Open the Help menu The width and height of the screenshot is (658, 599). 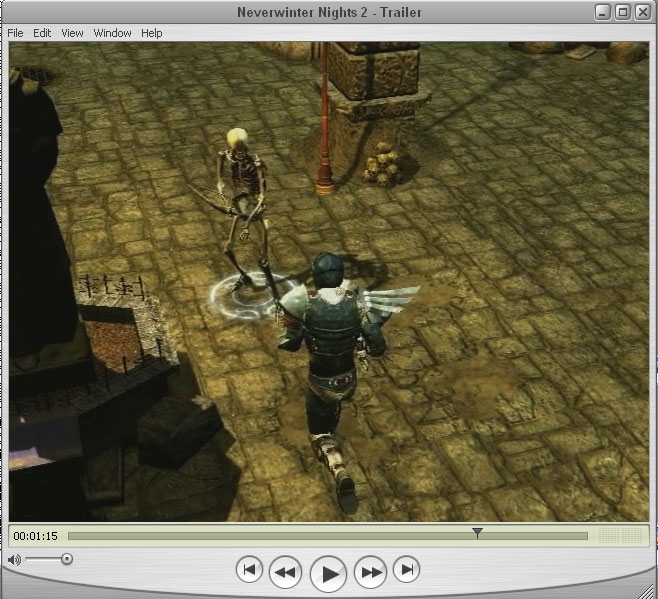click(x=151, y=33)
